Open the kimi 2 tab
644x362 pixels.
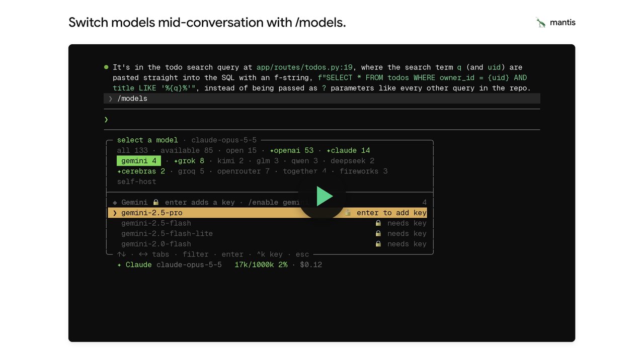point(230,161)
